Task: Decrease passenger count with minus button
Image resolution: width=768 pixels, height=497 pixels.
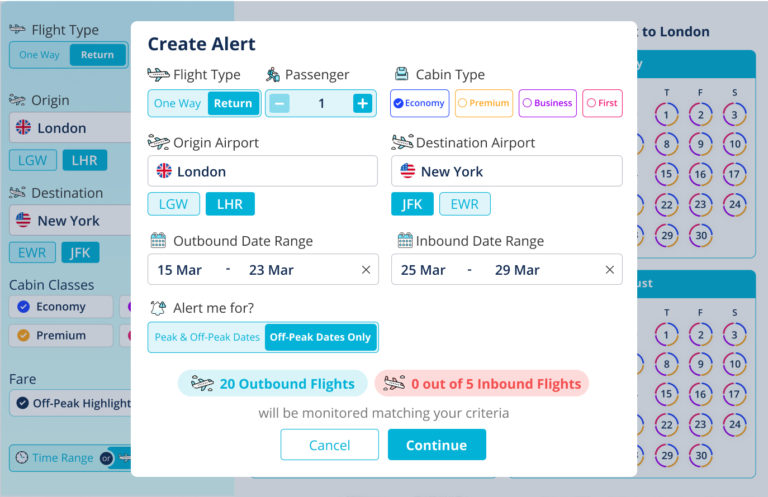Action: (x=280, y=103)
